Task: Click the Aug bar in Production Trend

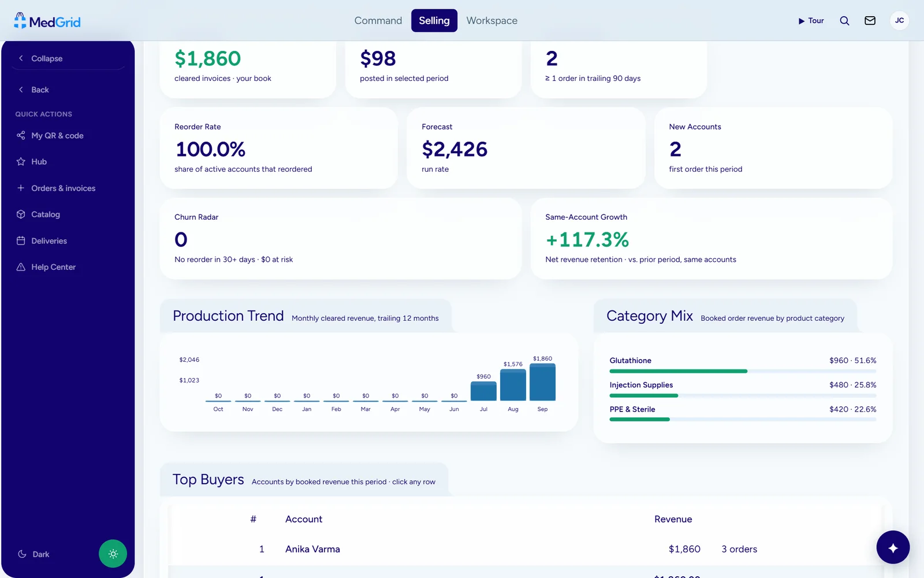Action: (x=513, y=385)
